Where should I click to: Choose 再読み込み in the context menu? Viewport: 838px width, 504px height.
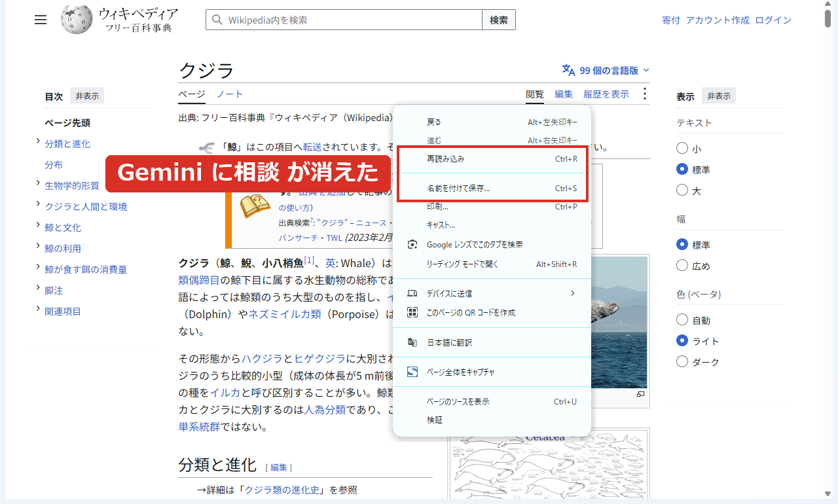492,159
